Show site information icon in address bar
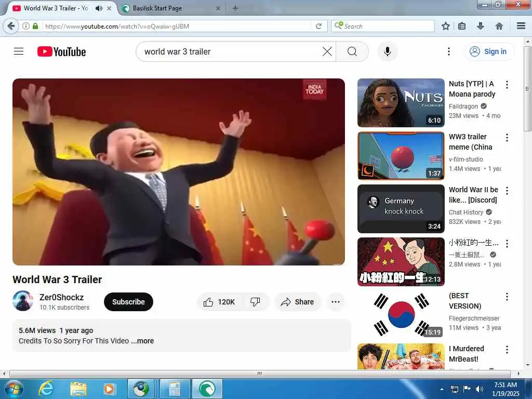 tap(26, 26)
